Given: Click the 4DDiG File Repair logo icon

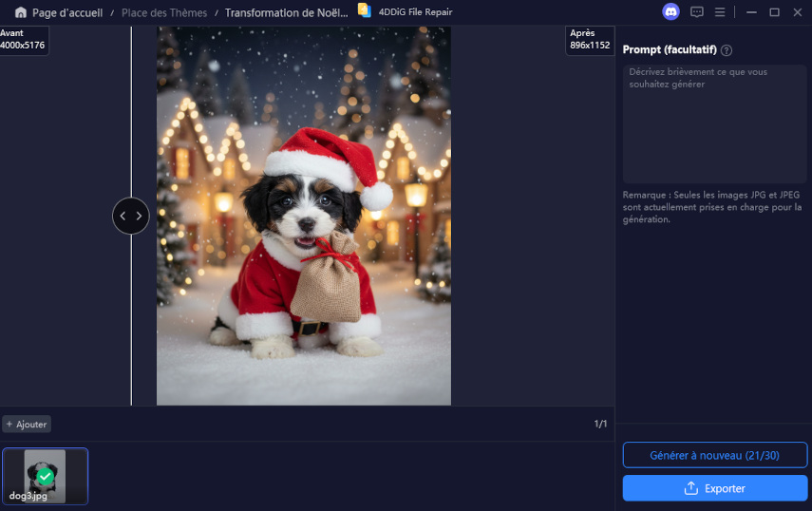Looking at the screenshot, I should tap(365, 10).
